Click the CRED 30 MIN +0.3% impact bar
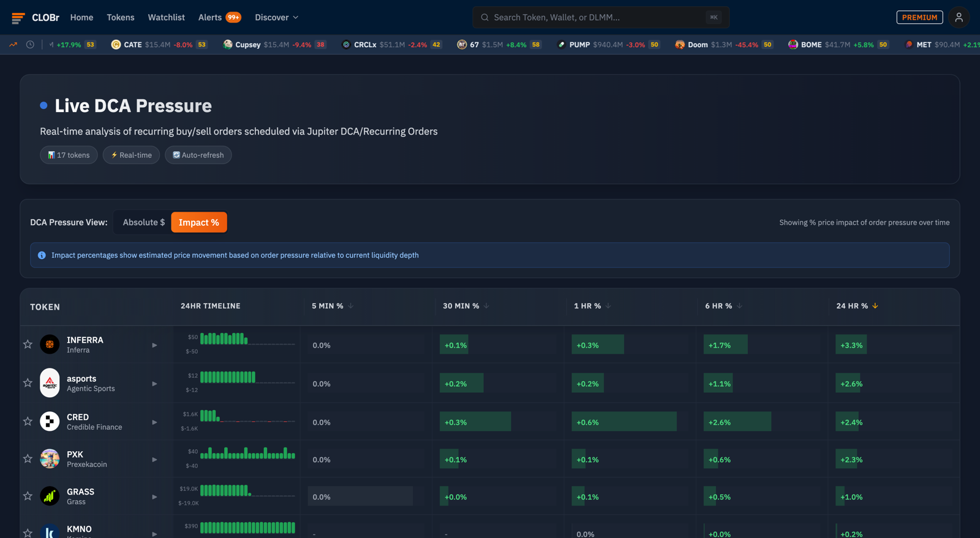 tap(475, 422)
